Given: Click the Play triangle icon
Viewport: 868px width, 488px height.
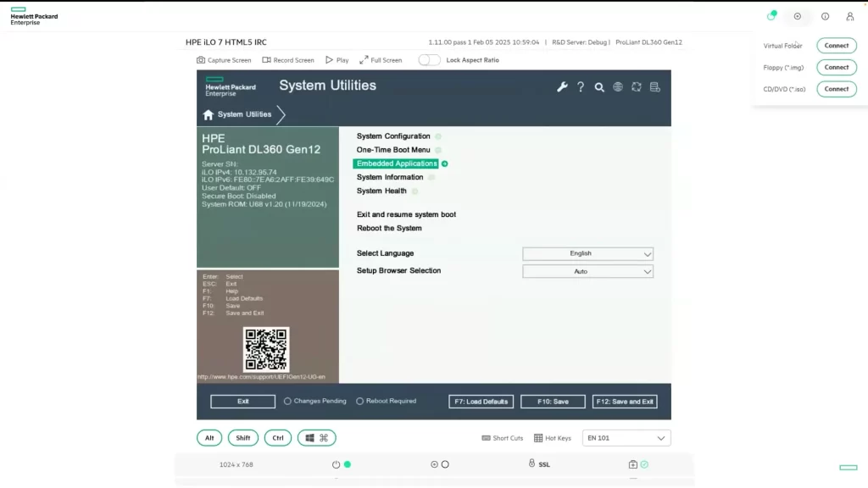Looking at the screenshot, I should 329,60.
